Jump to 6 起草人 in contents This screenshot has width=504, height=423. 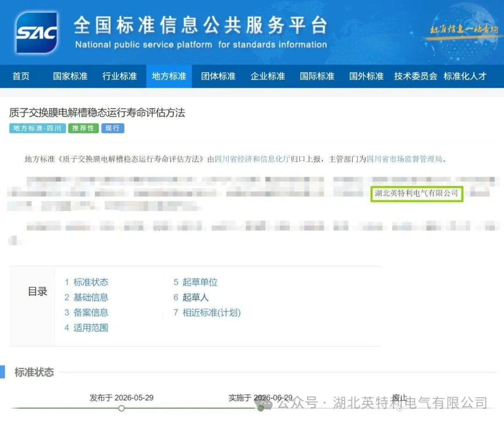[191, 297]
